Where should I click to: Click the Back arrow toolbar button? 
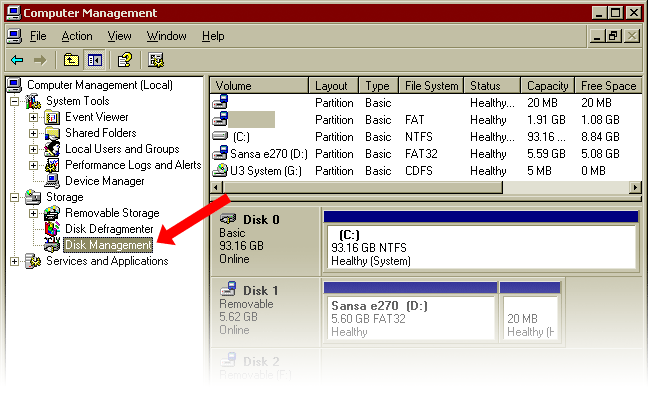17,60
